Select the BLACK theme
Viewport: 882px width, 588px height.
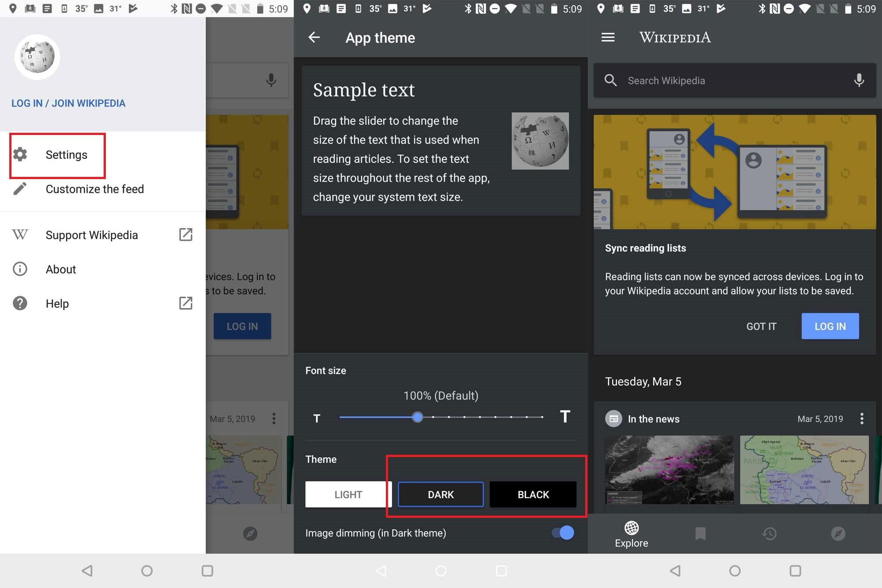coord(533,494)
